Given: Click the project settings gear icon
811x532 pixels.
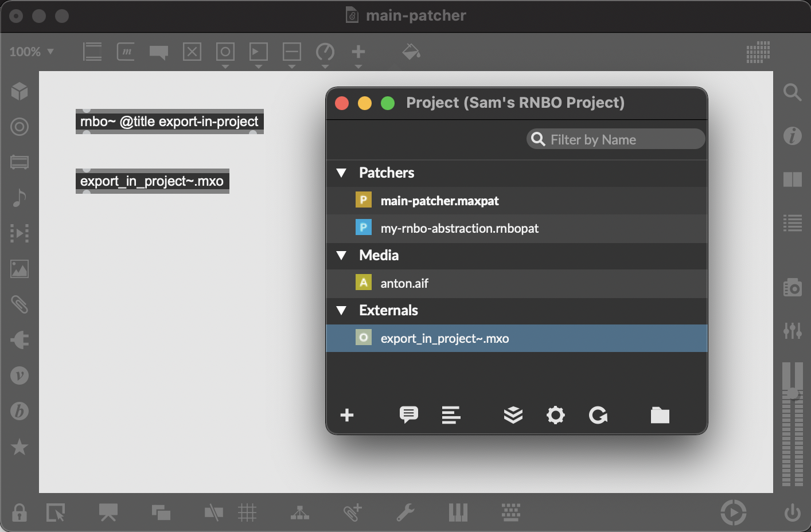Looking at the screenshot, I should point(555,415).
